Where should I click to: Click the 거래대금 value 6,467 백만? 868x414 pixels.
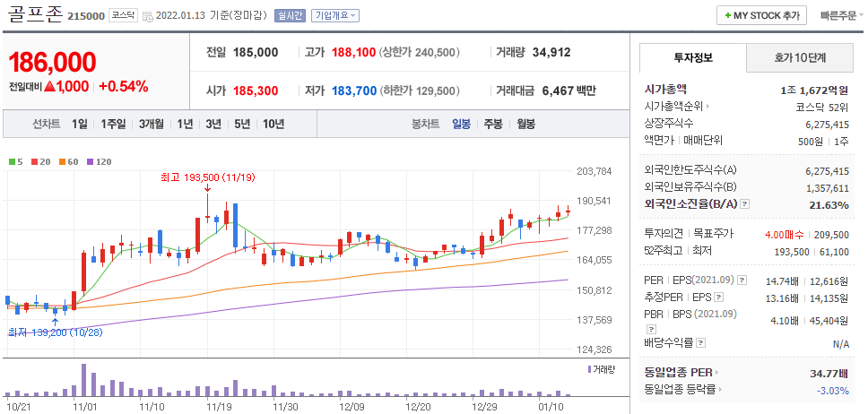coord(568,91)
